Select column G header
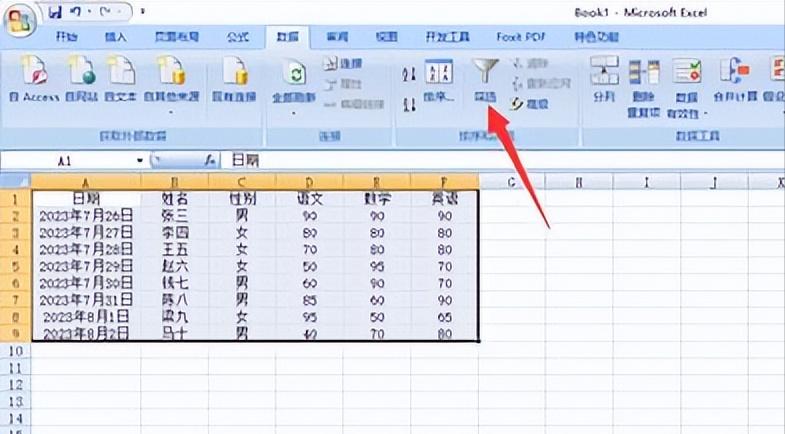Viewport: 785px width, 434px height. click(x=512, y=182)
